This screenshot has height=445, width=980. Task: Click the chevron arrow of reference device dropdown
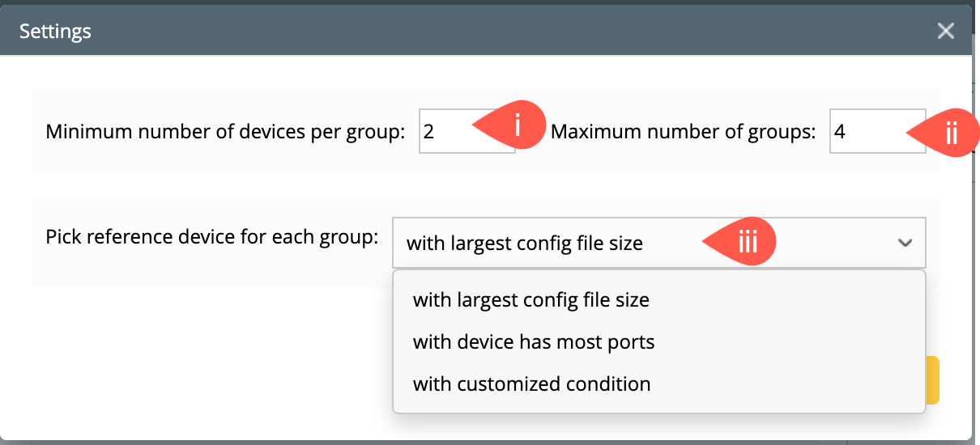click(905, 243)
